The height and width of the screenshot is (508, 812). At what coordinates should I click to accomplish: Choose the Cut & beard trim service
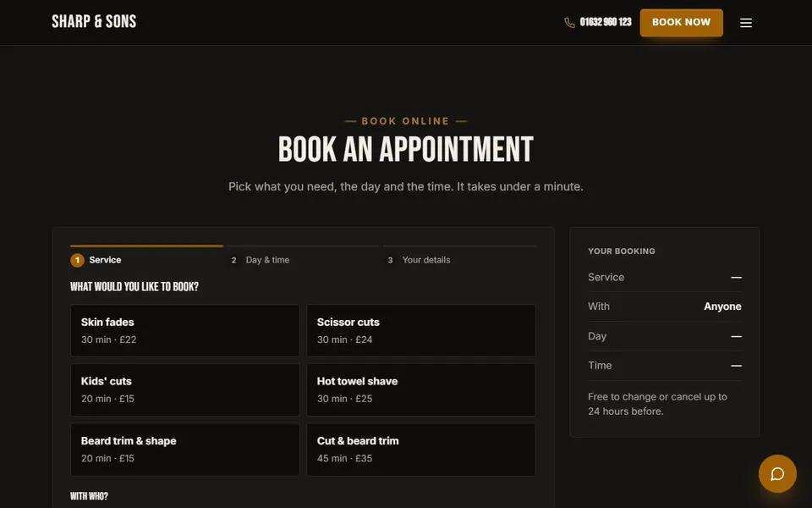click(x=421, y=450)
